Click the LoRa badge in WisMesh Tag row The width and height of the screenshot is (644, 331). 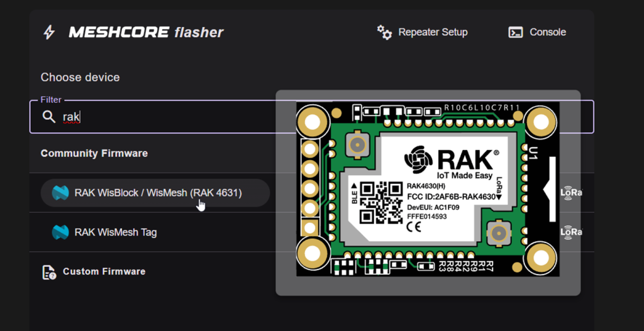point(572,232)
